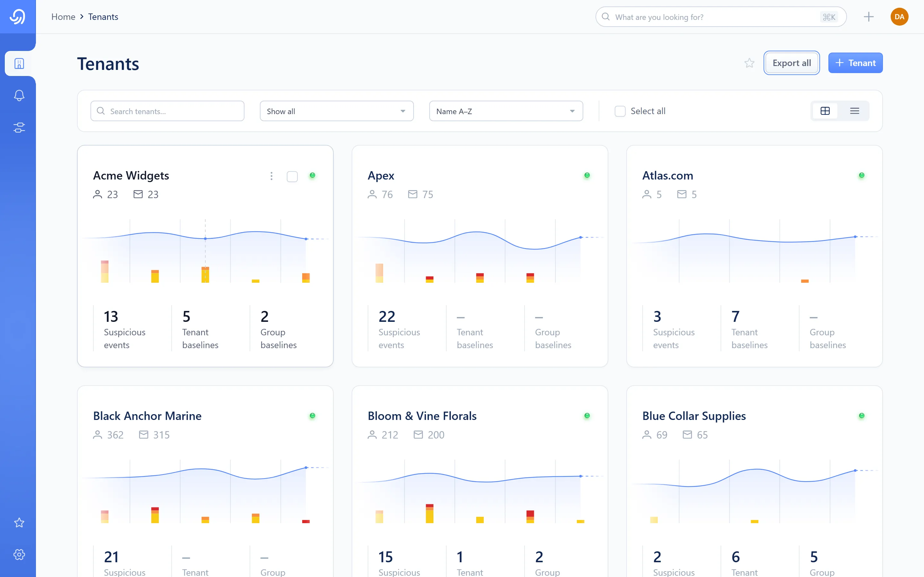Click the Export all button
This screenshot has height=577, width=924.
coord(791,63)
